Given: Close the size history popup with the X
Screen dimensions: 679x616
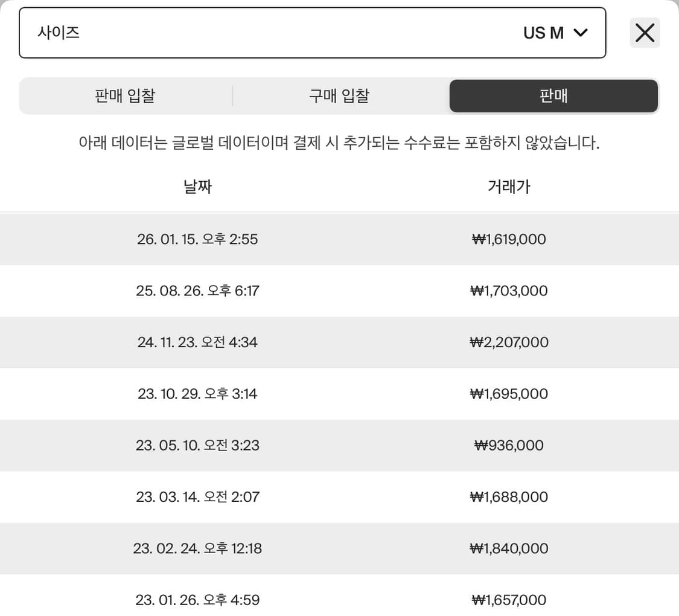Looking at the screenshot, I should pos(645,33).
